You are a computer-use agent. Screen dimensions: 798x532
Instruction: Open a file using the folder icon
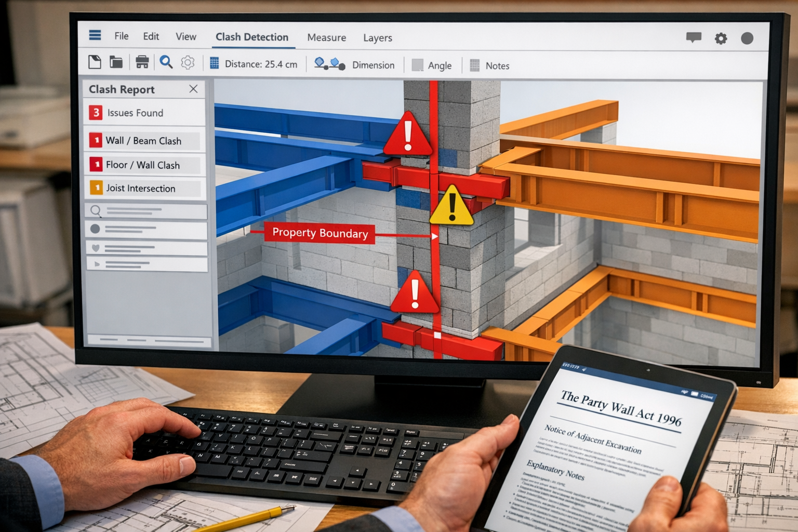tap(117, 61)
